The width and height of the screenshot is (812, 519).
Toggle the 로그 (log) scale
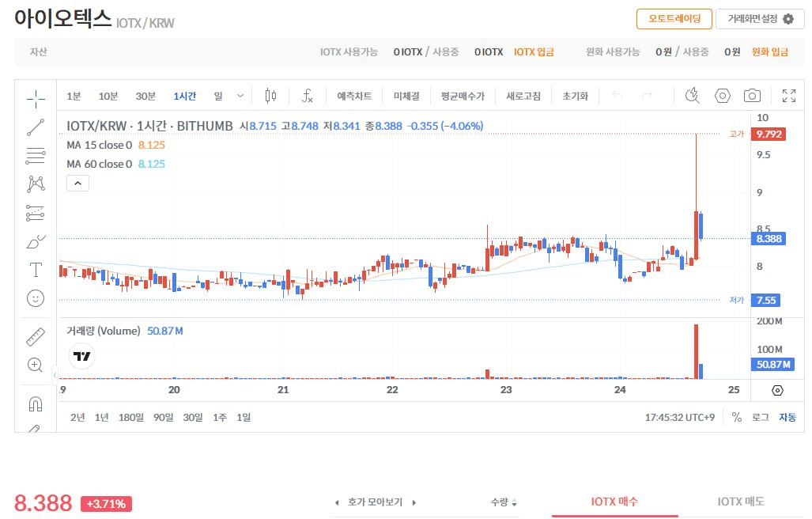tap(760, 417)
